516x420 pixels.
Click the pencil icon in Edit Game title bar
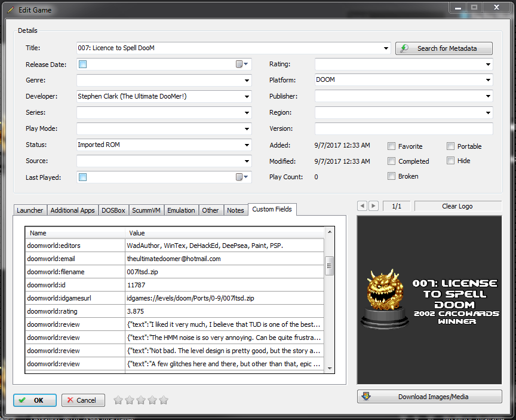tap(11, 10)
